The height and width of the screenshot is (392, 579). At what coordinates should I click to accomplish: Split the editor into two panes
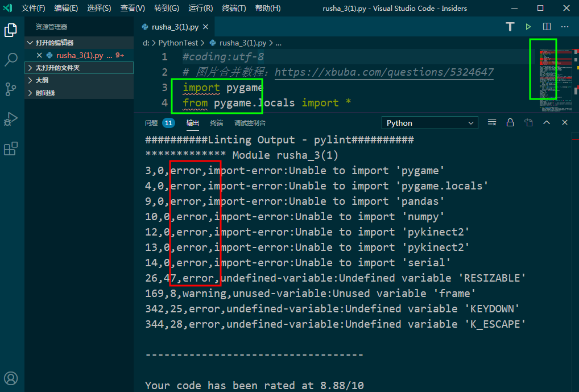tap(546, 26)
